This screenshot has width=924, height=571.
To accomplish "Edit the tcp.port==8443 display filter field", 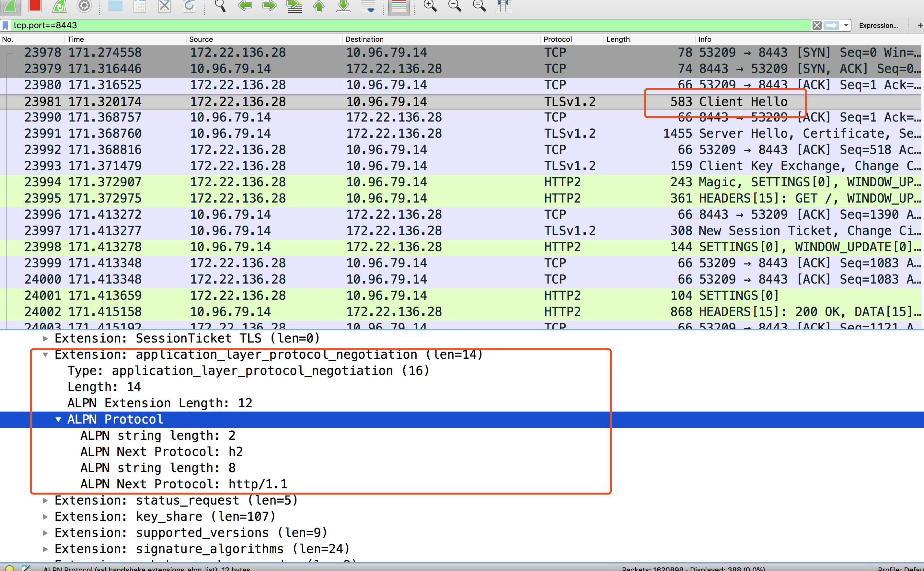I will point(411,25).
